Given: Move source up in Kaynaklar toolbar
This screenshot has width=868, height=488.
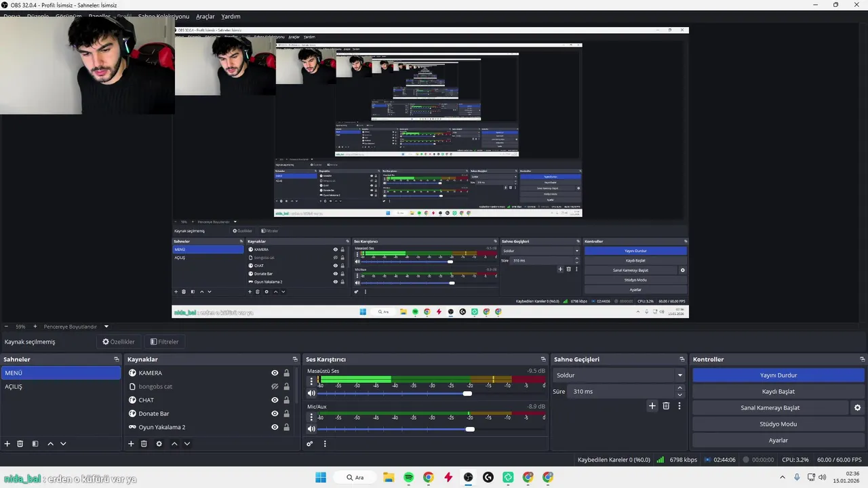Looking at the screenshot, I should click(x=174, y=444).
